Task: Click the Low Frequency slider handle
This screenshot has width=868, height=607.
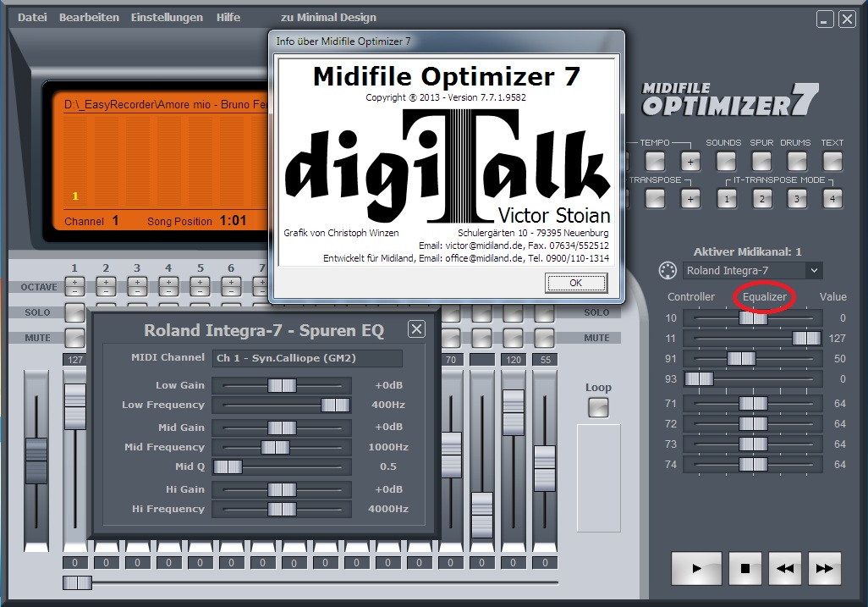Action: click(x=336, y=405)
